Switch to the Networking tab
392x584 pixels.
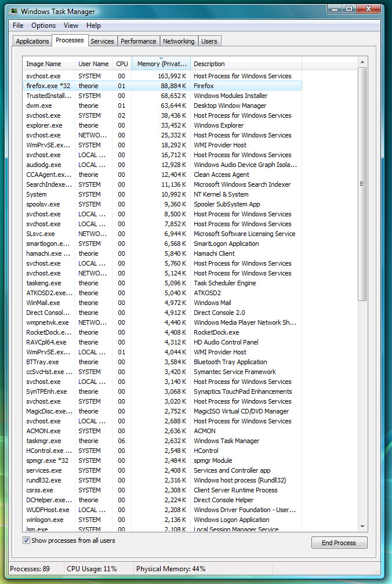(179, 41)
